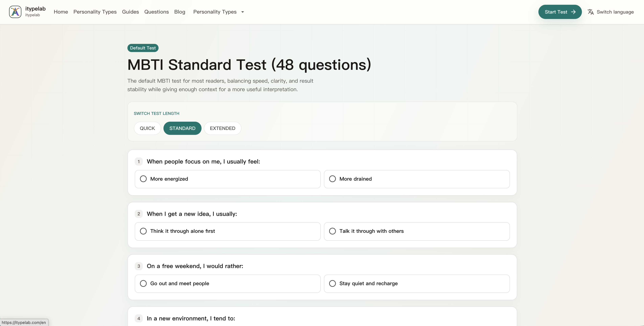Pick Stay quiet and recharge
644x326 pixels.
417,284
